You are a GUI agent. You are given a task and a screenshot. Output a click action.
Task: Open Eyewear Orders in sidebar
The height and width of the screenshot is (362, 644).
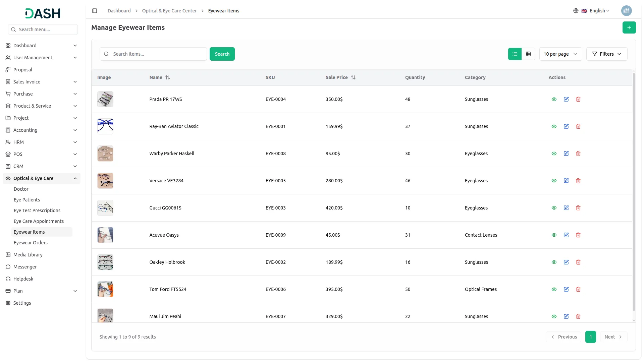pyautogui.click(x=31, y=243)
